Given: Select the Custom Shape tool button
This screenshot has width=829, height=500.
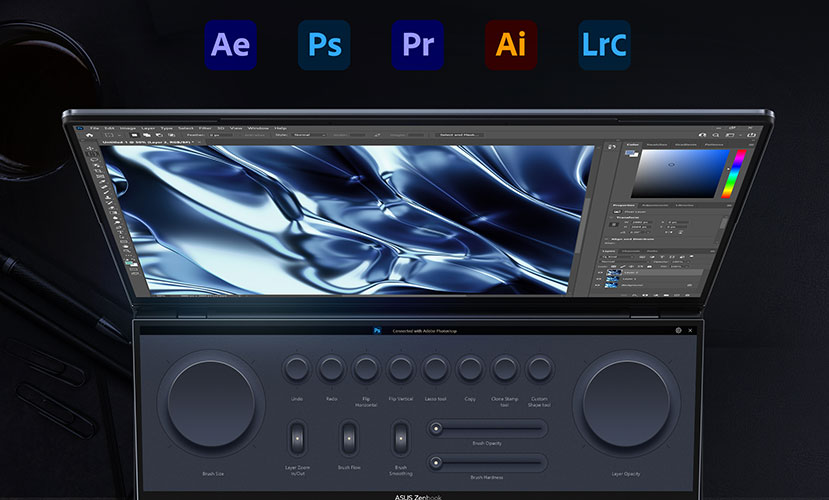Looking at the screenshot, I should coord(540,369).
